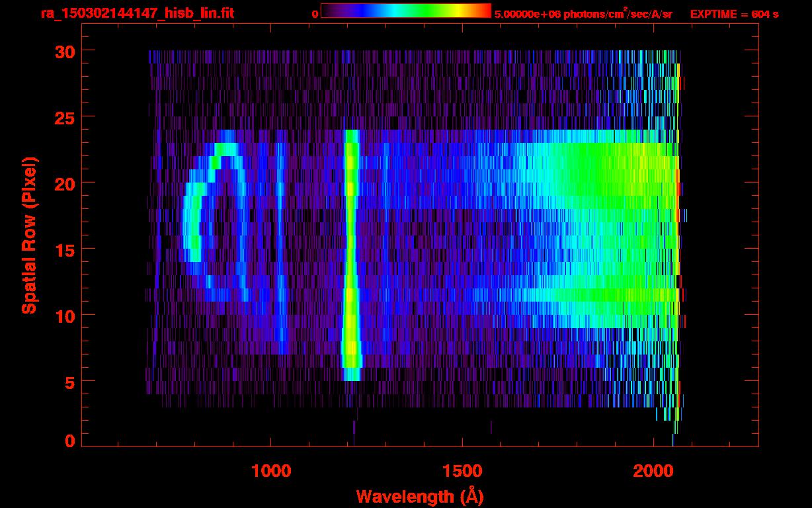
Task: Click the 5.00000e+06 photons/cm²/sec/A/sr label
Action: [583, 13]
